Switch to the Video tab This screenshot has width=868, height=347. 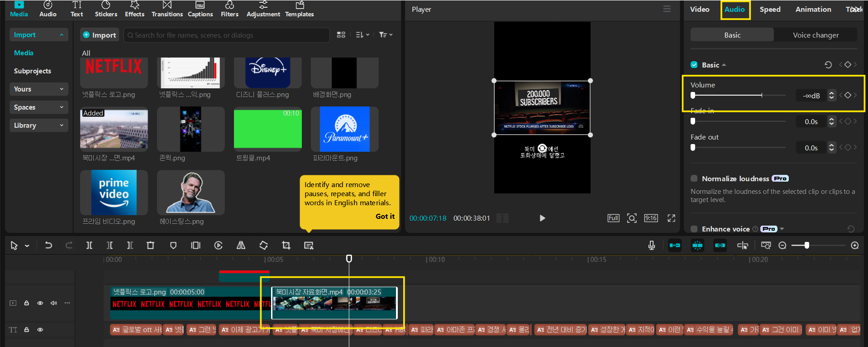700,9
